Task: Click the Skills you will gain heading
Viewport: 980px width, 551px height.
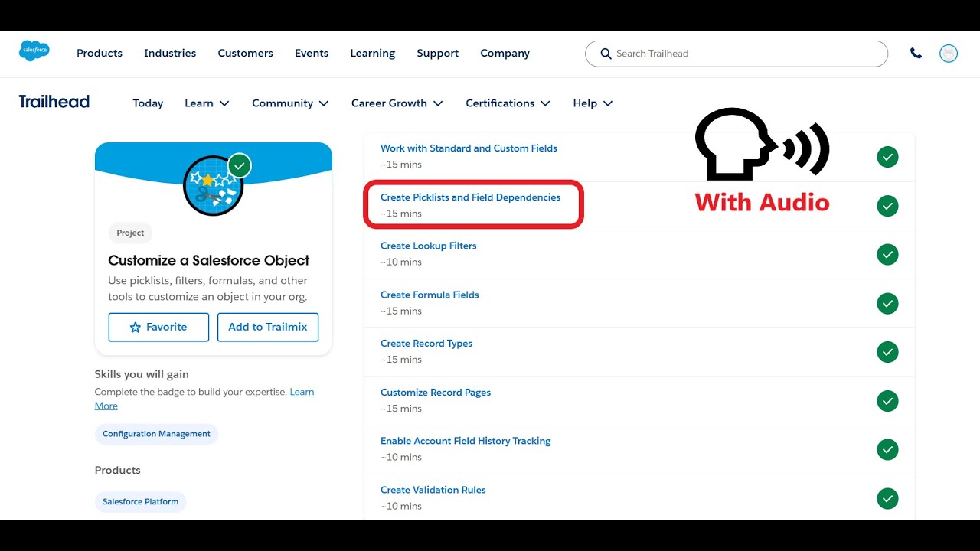Action: (x=142, y=374)
